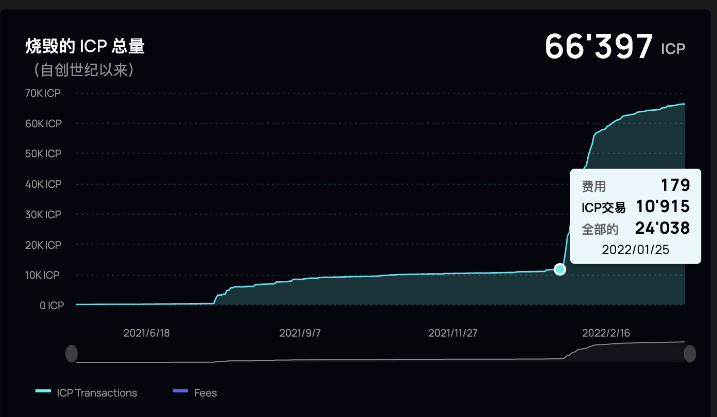Click the blue Fees color swatch

[181, 391]
